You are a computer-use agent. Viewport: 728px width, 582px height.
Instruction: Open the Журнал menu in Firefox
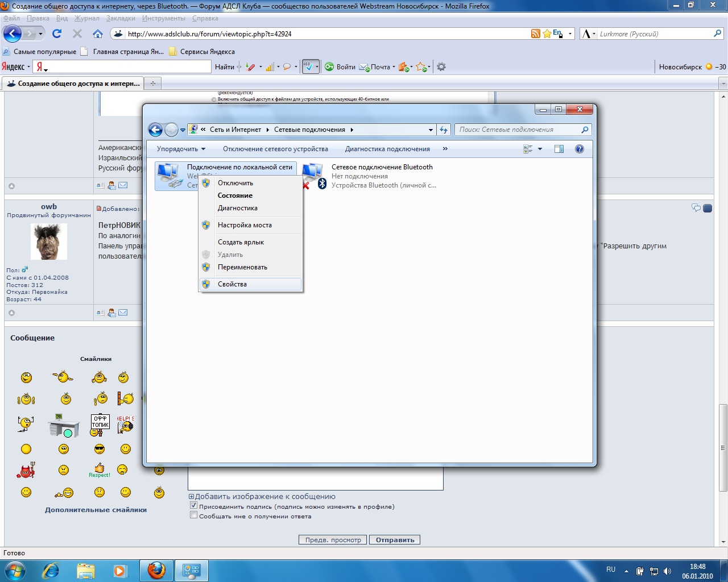click(x=86, y=18)
